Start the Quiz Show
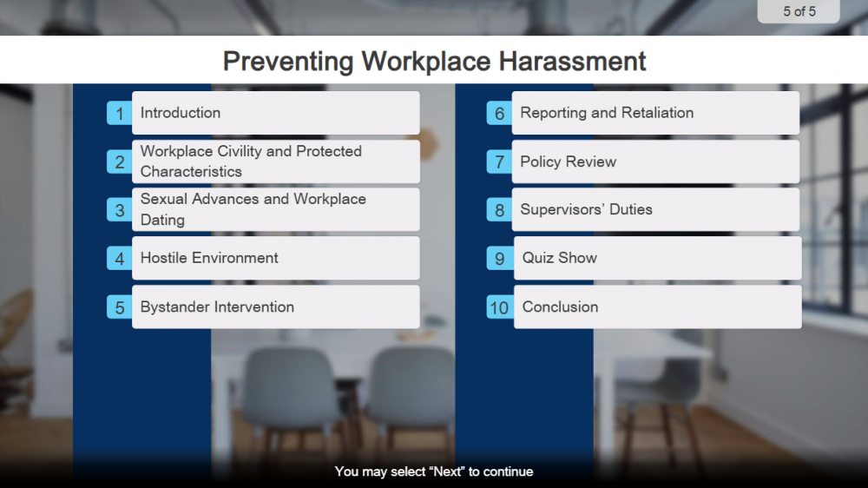868x488 pixels. (x=657, y=258)
